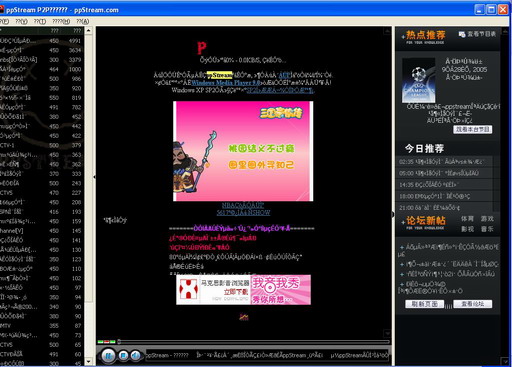Viewport: 512px width, 367px height.
Task: Click the pink game advertisement banner
Action: 243,151
